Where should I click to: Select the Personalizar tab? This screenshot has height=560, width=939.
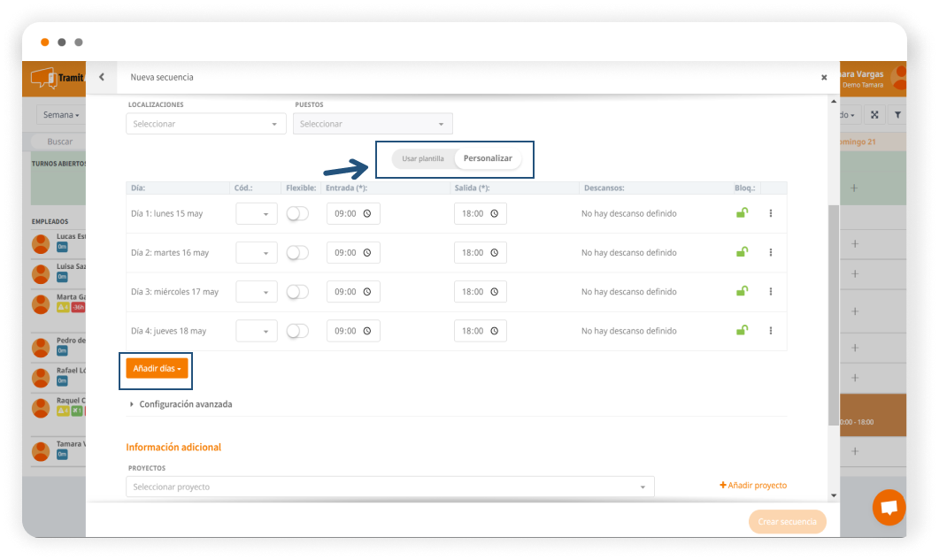488,158
